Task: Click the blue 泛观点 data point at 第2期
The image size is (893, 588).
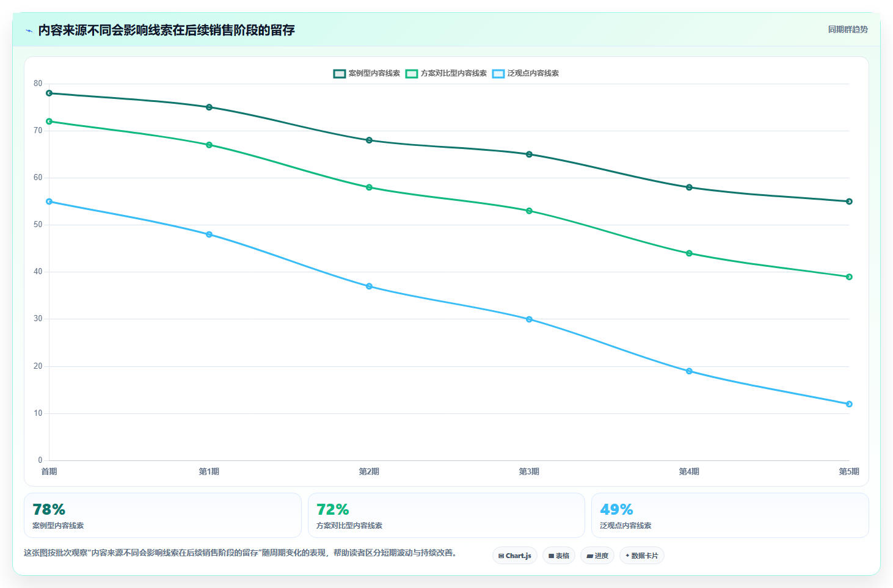Action: click(x=369, y=286)
